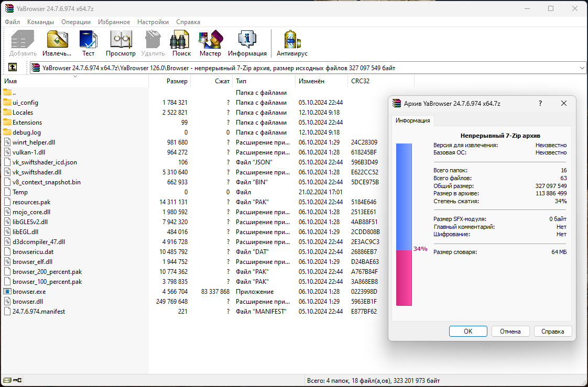588x387 pixels.
Task: Open the Настройки menu
Action: pos(153,22)
